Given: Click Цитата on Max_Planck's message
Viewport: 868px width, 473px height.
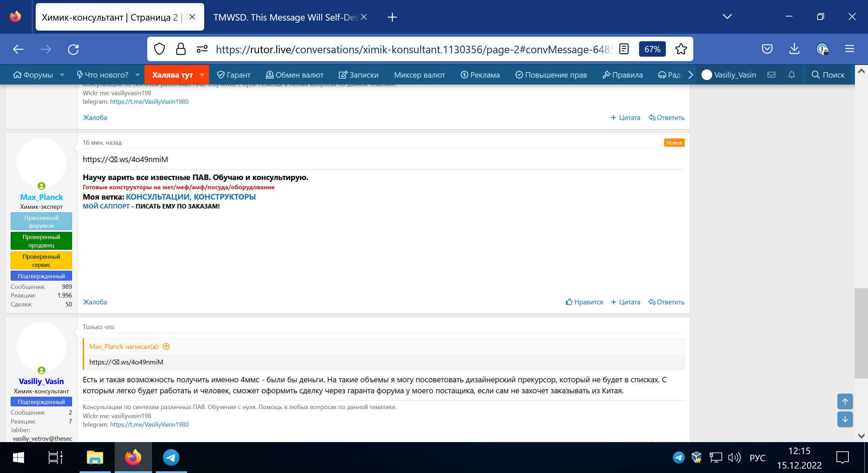Looking at the screenshot, I should [626, 302].
